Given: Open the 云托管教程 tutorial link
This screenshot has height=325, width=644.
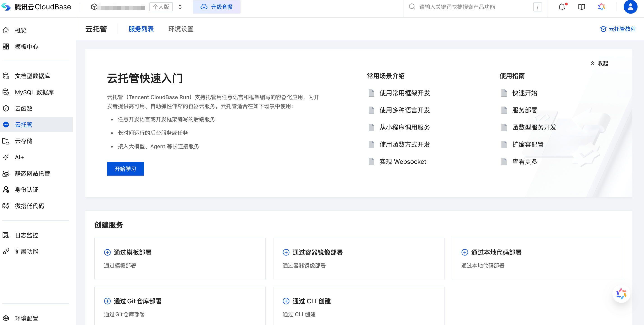Looking at the screenshot, I should (618, 29).
